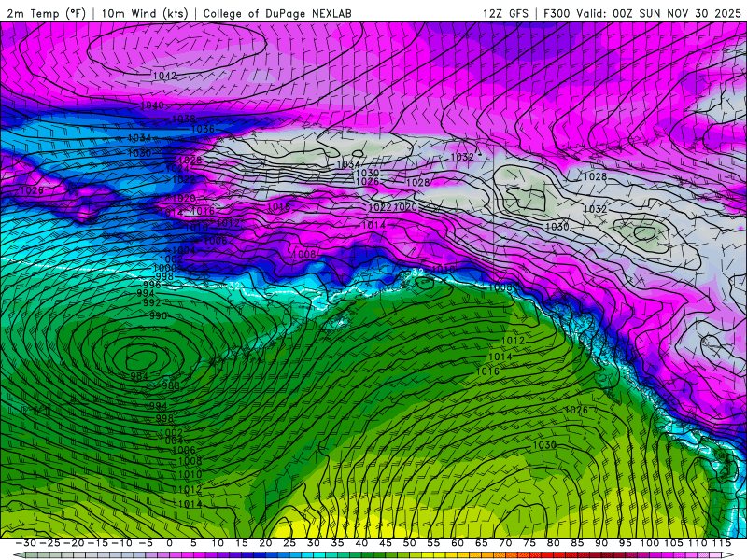747x560 pixels.
Task: Click the 1036 isobar label
Action: pyautogui.click(x=203, y=129)
